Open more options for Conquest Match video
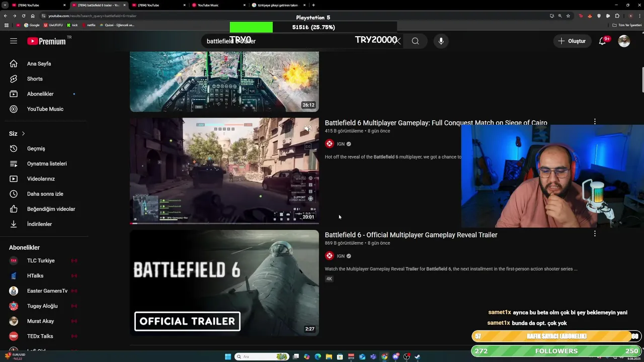The image size is (644, 362). tap(595, 122)
